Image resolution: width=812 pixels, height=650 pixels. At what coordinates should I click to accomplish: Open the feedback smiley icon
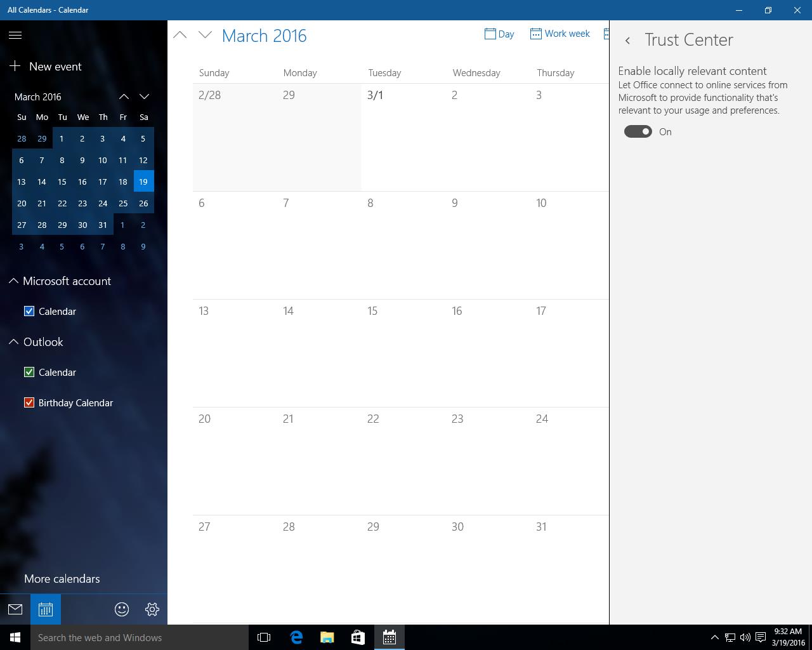(122, 609)
